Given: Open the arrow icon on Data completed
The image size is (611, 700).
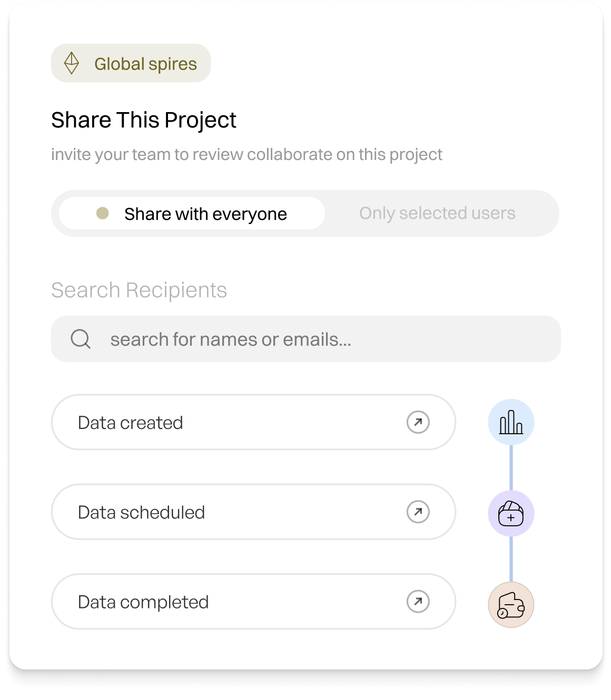Looking at the screenshot, I should click(418, 602).
